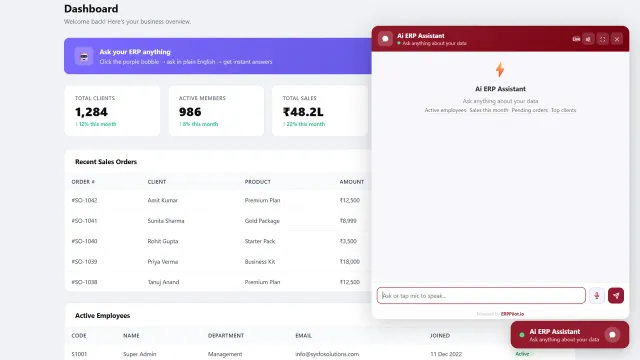Click the '12% this month' clients trend
Screen dimensions: 640x360
tap(96, 124)
